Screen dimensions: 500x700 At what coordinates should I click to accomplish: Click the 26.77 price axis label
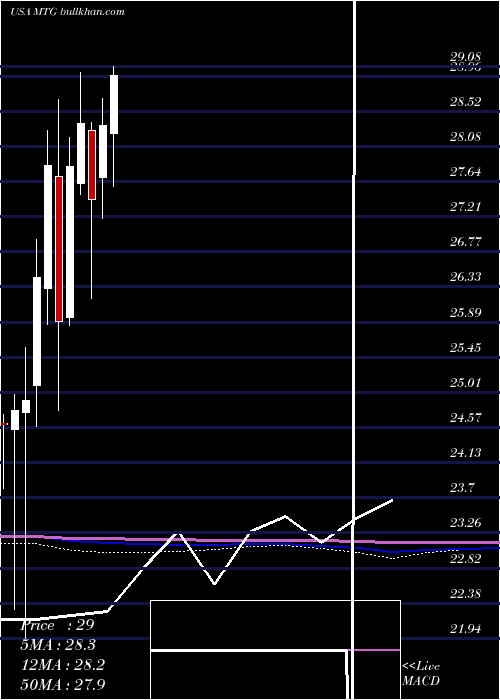(x=466, y=242)
